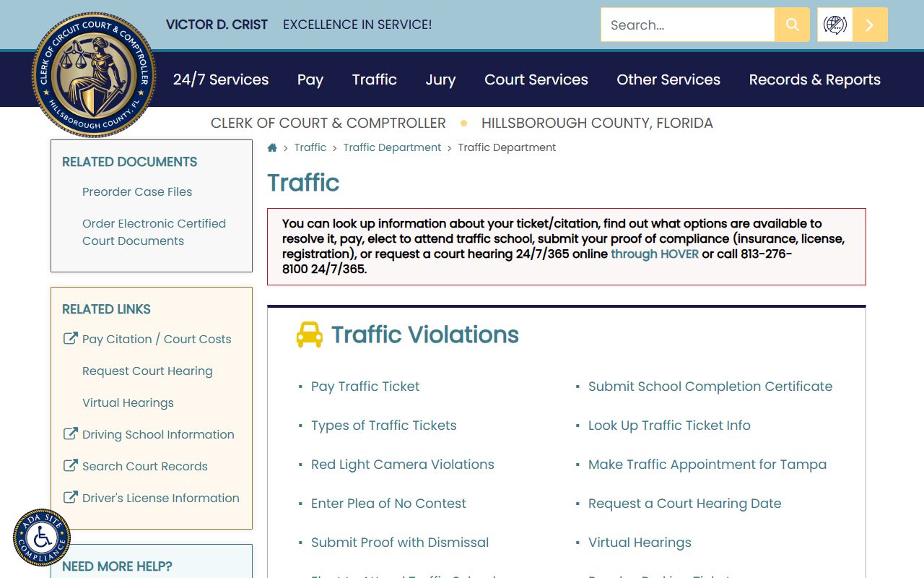Image resolution: width=924 pixels, height=578 pixels.
Task: Open the Other Services menu
Action: 668,79
